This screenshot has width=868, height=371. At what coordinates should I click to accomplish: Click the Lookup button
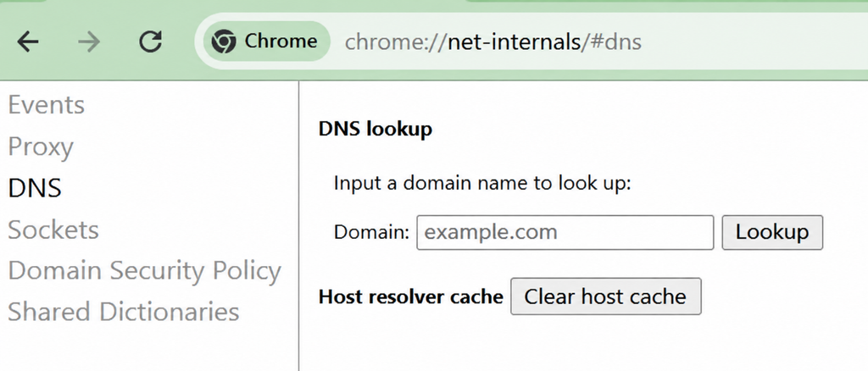[772, 233]
